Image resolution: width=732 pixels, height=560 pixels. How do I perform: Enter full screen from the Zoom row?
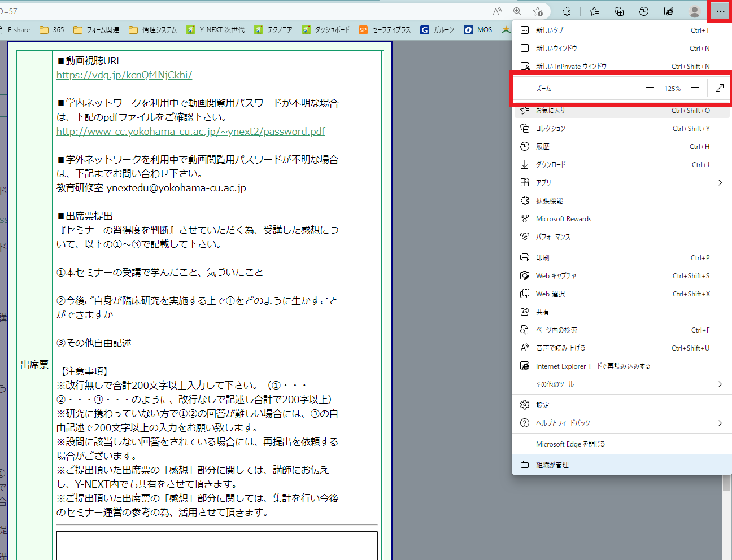click(x=719, y=88)
